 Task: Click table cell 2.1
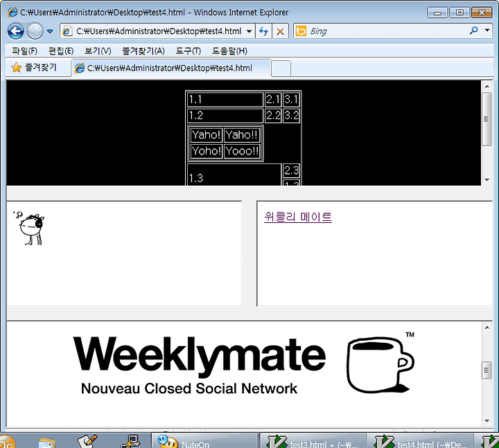tap(273, 100)
